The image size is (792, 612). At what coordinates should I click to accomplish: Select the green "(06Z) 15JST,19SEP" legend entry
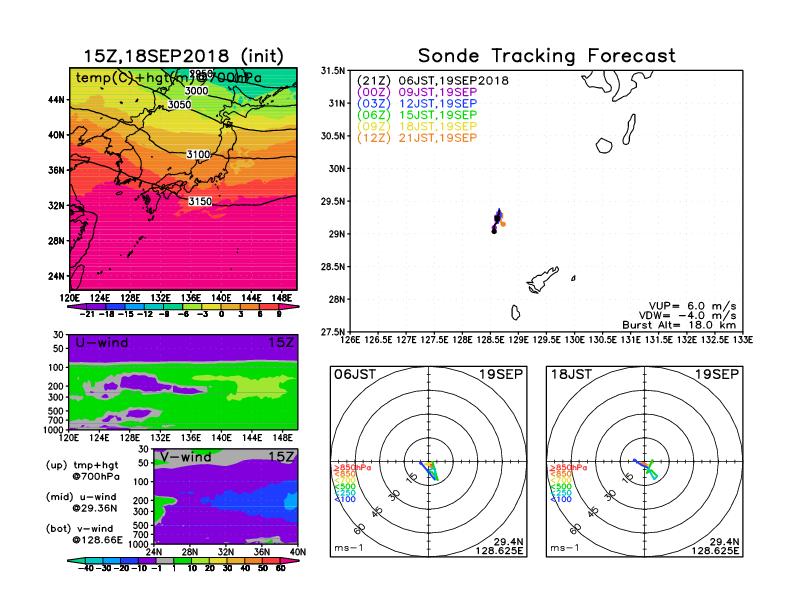417,115
